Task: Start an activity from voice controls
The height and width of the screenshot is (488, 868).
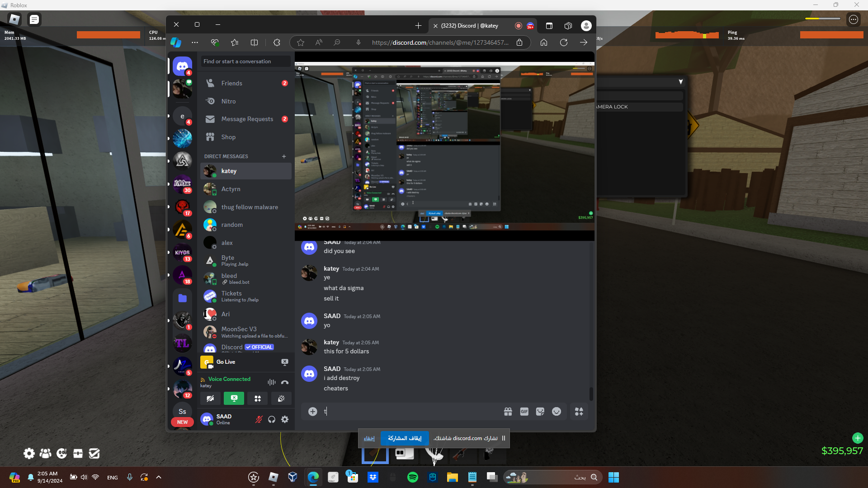Action: tap(258, 399)
